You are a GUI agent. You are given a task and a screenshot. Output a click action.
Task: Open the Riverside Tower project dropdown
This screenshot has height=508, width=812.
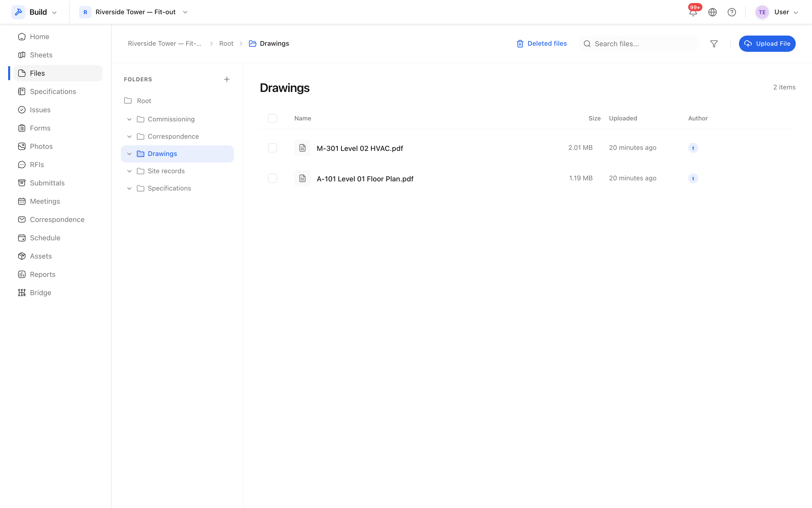(133, 12)
